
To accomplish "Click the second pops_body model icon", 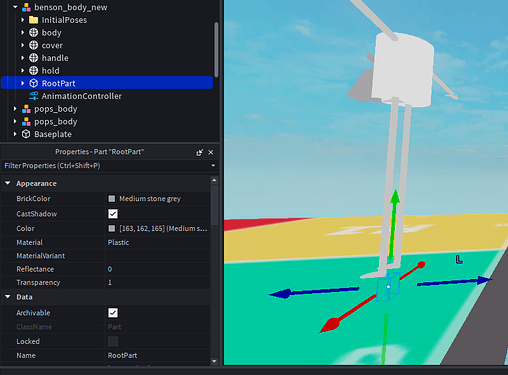I will pyautogui.click(x=26, y=122).
